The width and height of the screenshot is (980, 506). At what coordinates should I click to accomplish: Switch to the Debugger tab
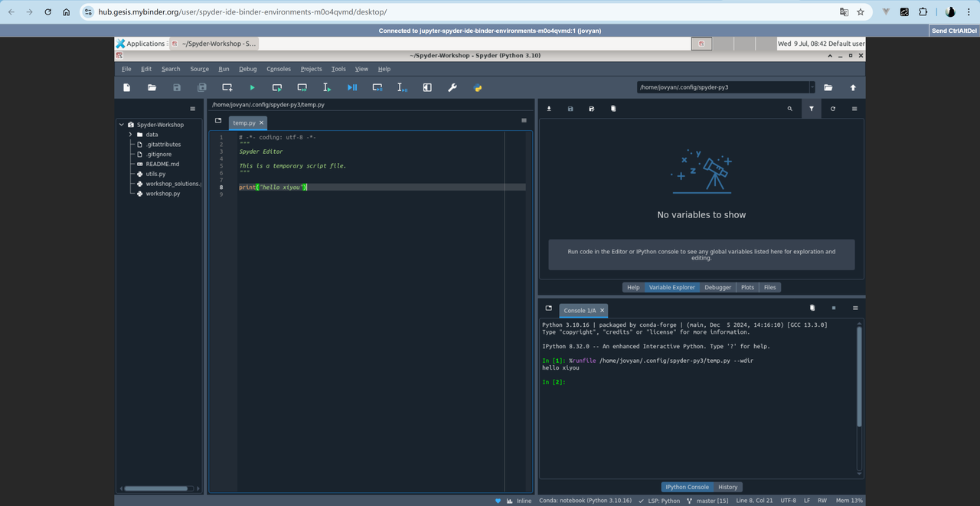717,287
